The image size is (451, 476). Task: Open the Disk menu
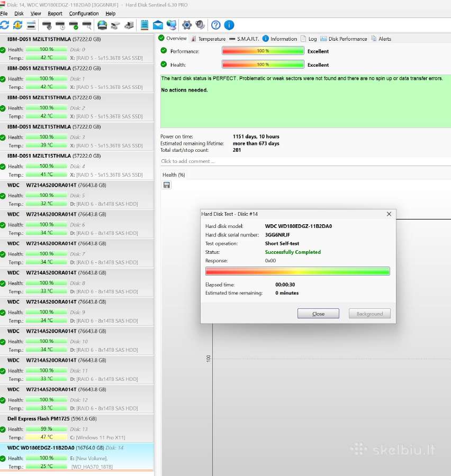pos(19,14)
